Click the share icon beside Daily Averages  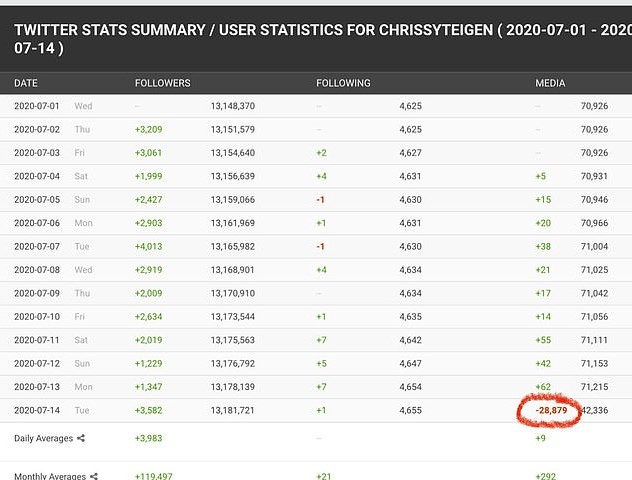click(81, 438)
